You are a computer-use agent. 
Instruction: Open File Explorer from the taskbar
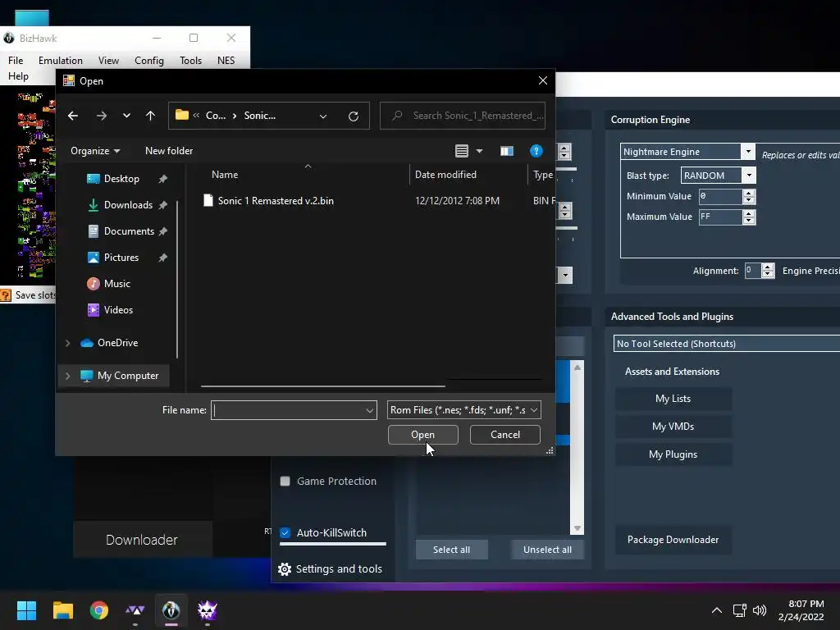[x=62, y=610]
